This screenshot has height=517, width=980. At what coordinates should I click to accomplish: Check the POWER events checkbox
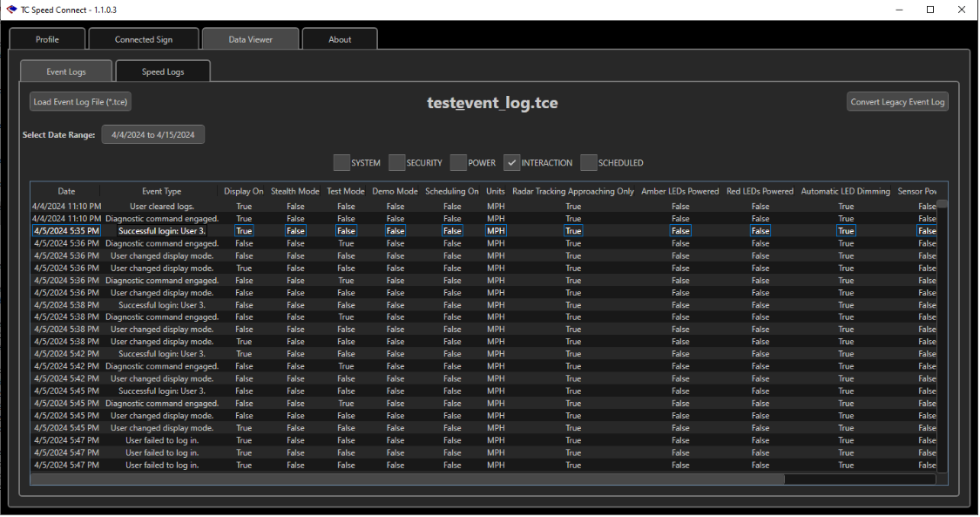click(458, 163)
